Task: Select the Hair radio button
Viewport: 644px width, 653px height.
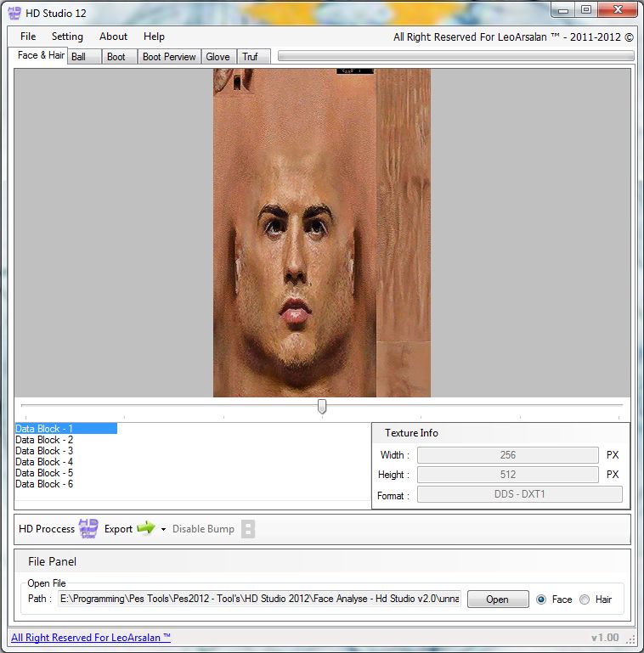Action: click(x=585, y=600)
